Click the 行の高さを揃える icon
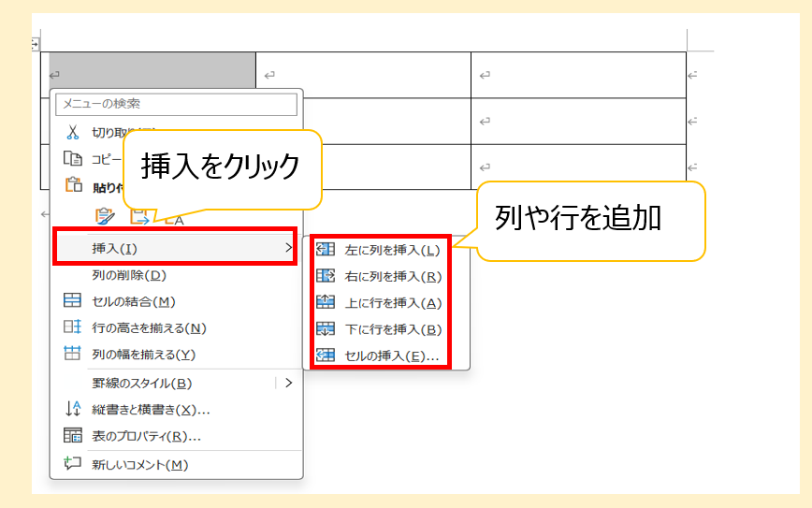Viewport: 812px width, 508px height. [73, 327]
